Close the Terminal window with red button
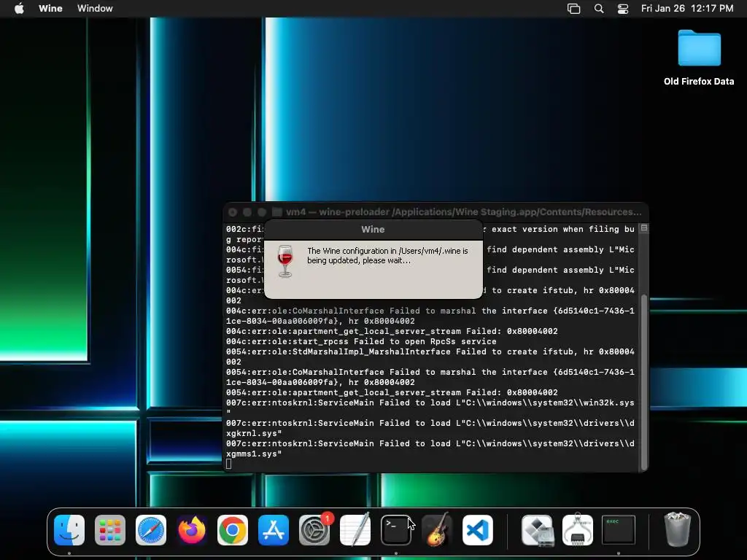 coord(233,212)
